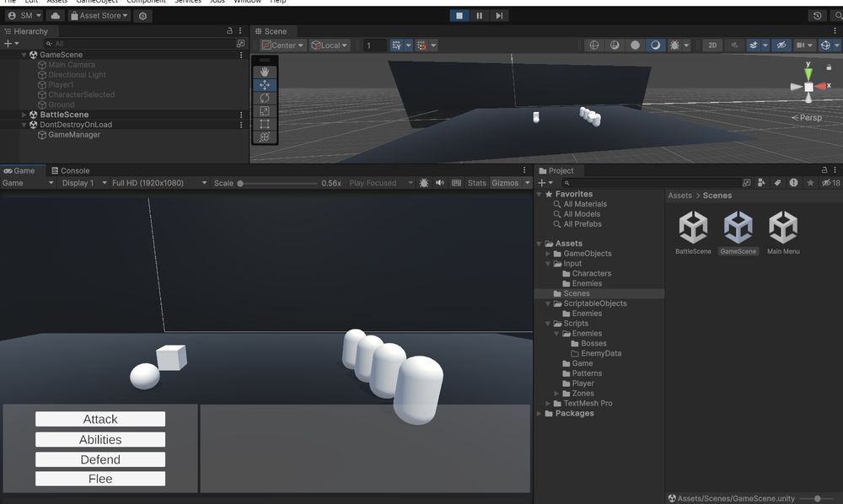Click the in-game Abilities button
Image resolution: width=843 pixels, height=504 pixels.
click(100, 439)
